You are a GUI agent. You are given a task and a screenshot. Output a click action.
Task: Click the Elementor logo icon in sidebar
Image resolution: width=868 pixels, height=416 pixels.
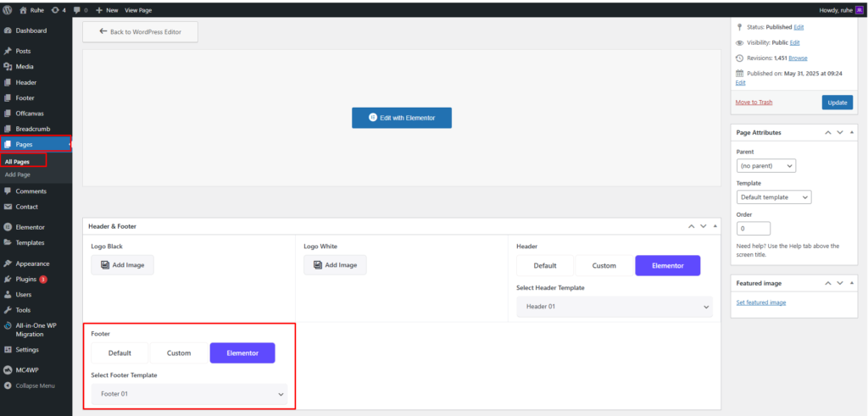coord(8,227)
